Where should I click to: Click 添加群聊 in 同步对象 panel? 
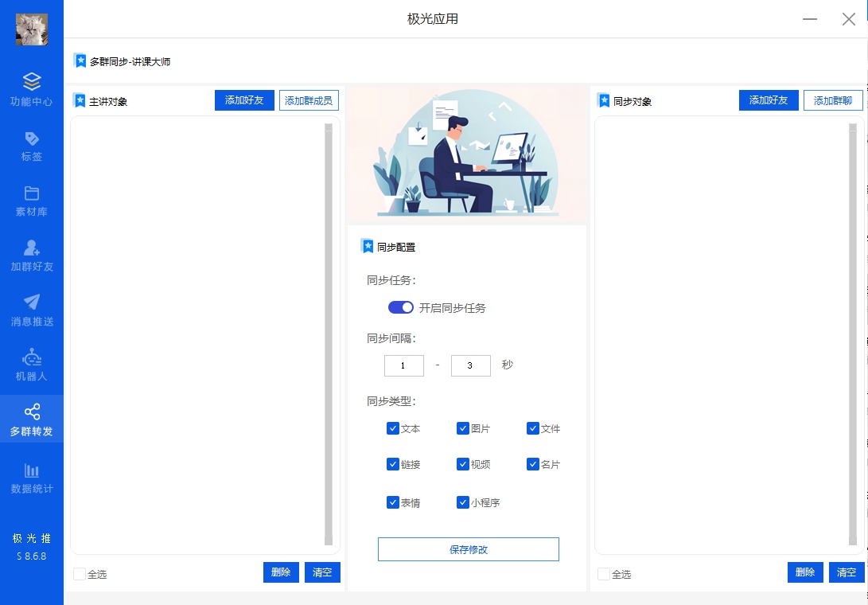[x=833, y=100]
